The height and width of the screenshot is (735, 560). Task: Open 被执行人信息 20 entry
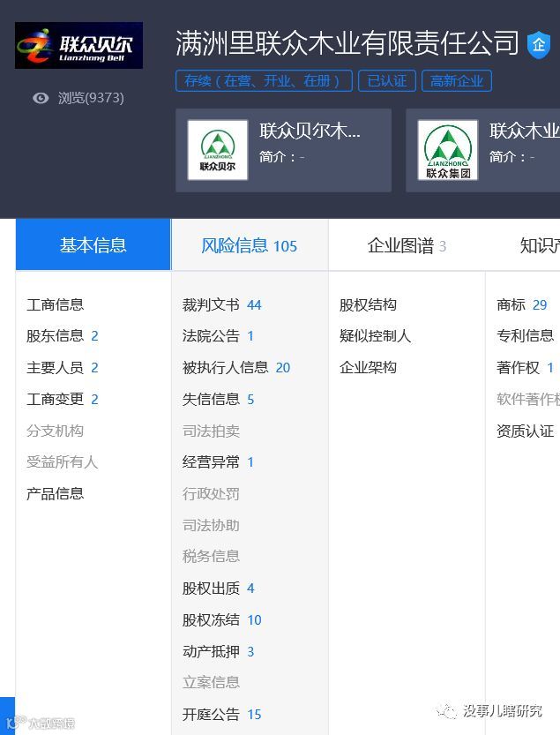point(236,367)
